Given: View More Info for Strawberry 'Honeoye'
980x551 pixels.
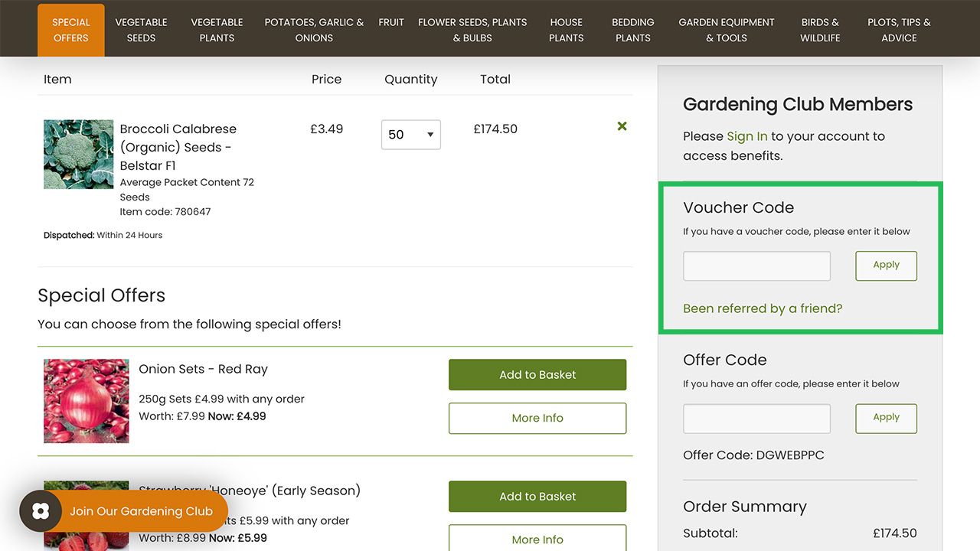Looking at the screenshot, I should [x=537, y=538].
